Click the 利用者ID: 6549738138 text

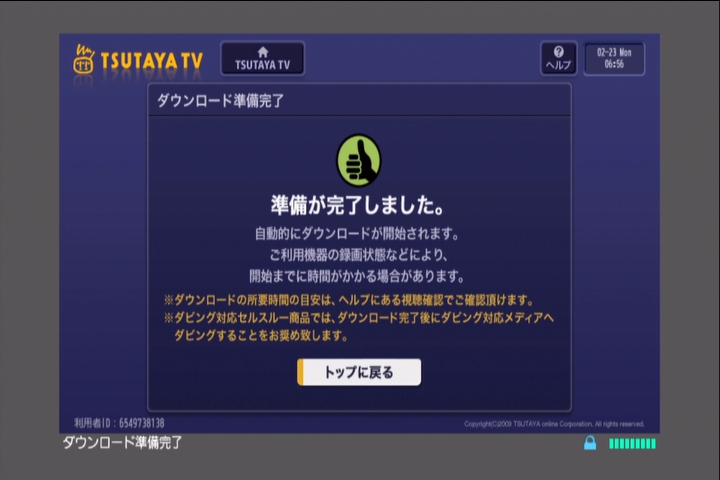pos(119,423)
